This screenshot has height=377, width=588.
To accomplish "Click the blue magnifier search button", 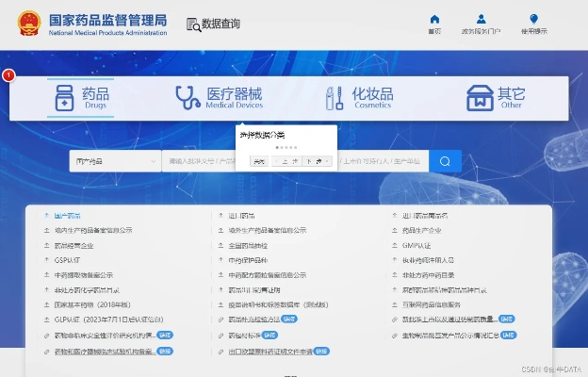I will (x=445, y=161).
